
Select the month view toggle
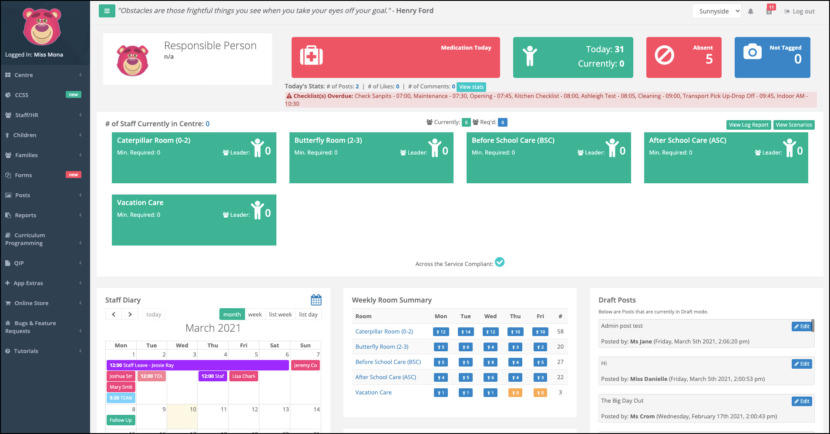click(232, 314)
